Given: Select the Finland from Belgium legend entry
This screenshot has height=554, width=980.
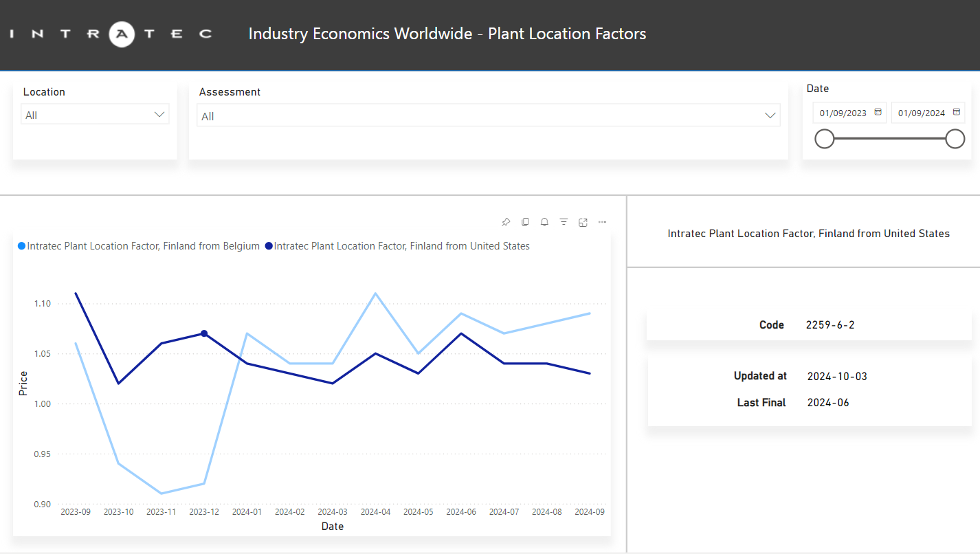Looking at the screenshot, I should pos(143,246).
